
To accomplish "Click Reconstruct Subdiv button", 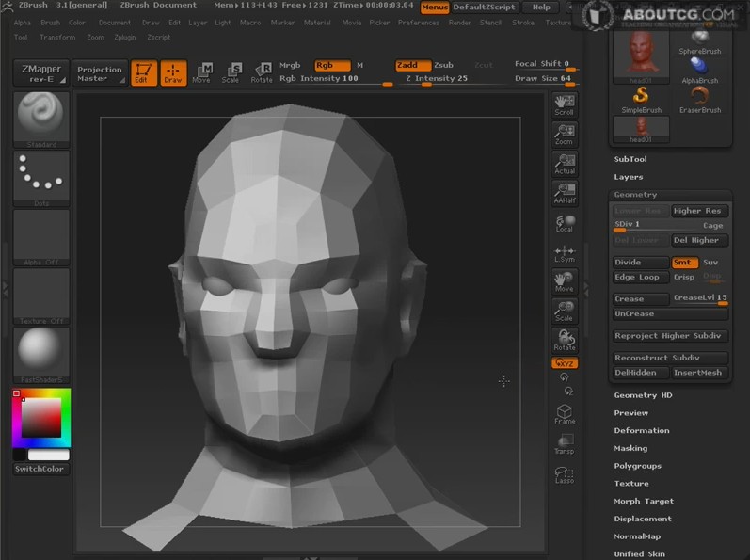I will (671, 358).
